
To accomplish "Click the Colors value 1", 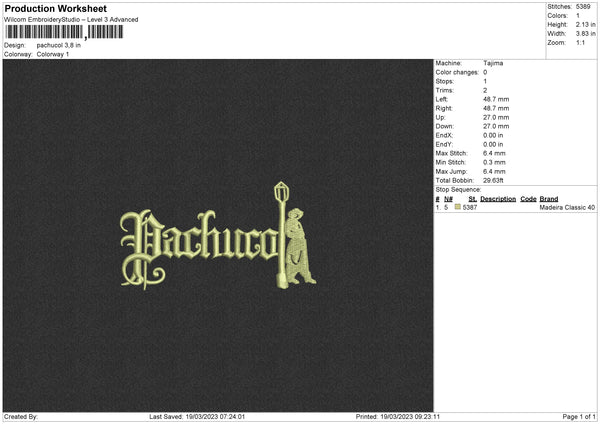I will (578, 16).
